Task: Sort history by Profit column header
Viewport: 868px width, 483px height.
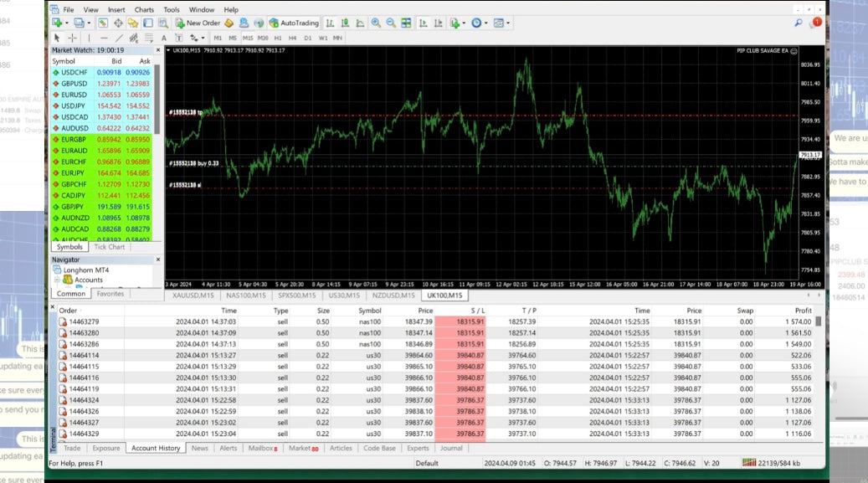Action: (x=803, y=311)
